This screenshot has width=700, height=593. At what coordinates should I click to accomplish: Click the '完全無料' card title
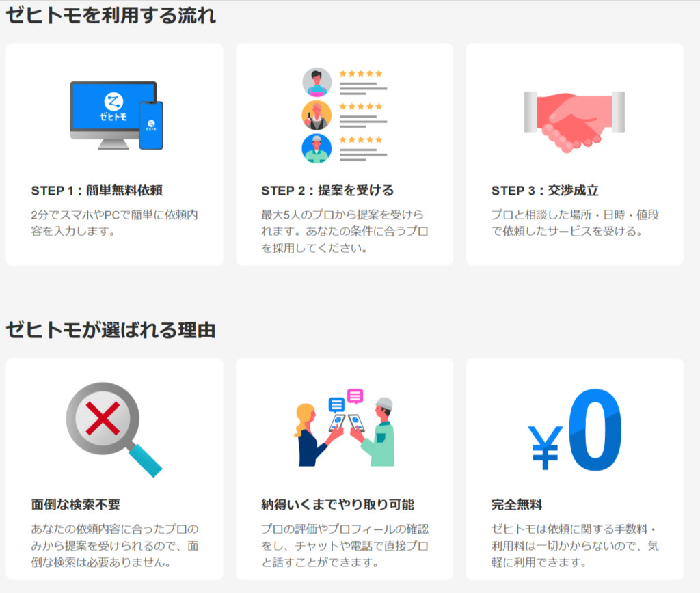[x=517, y=505]
